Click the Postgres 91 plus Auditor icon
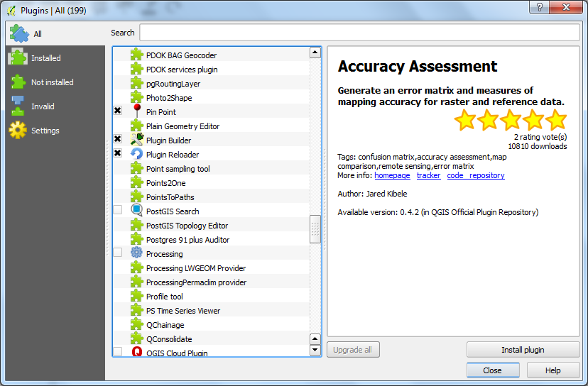The height and width of the screenshot is (386, 588). click(137, 239)
